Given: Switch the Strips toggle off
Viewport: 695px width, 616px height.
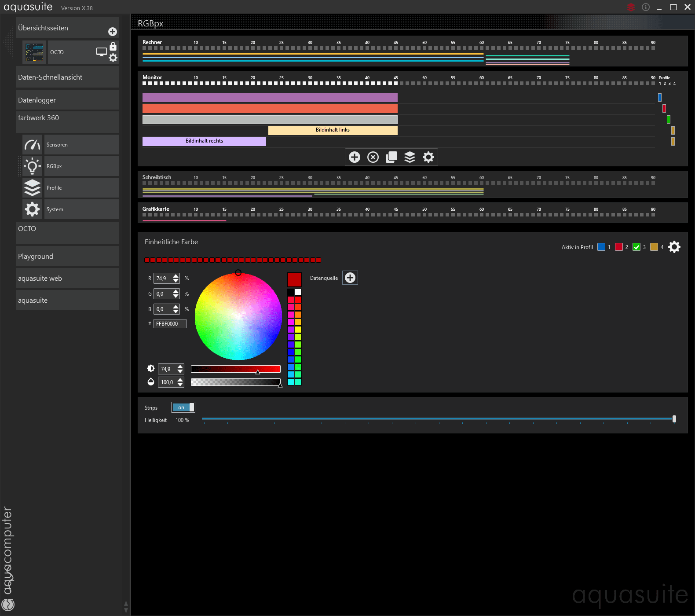Looking at the screenshot, I should tap(183, 407).
